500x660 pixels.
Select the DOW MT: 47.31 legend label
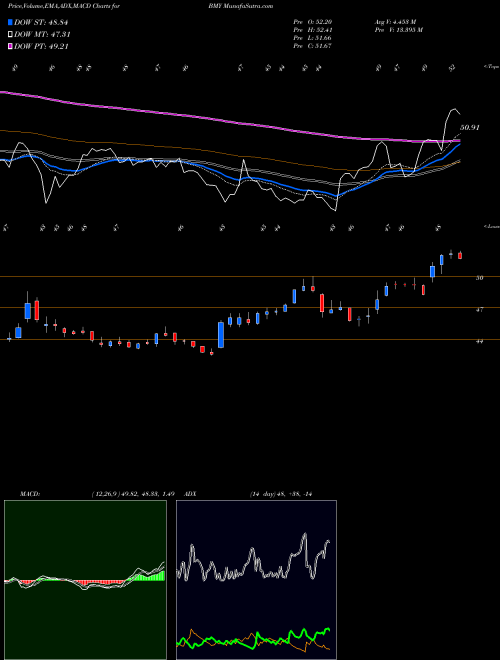(42, 35)
